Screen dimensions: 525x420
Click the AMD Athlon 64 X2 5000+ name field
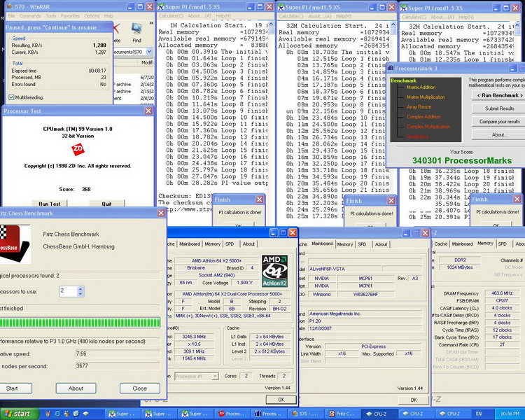(x=216, y=260)
